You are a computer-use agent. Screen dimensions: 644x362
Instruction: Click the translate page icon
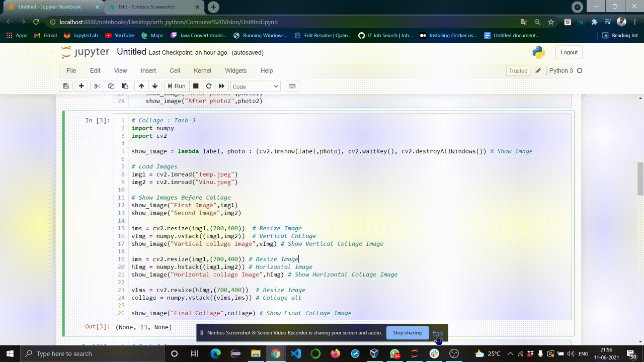[x=524, y=22]
